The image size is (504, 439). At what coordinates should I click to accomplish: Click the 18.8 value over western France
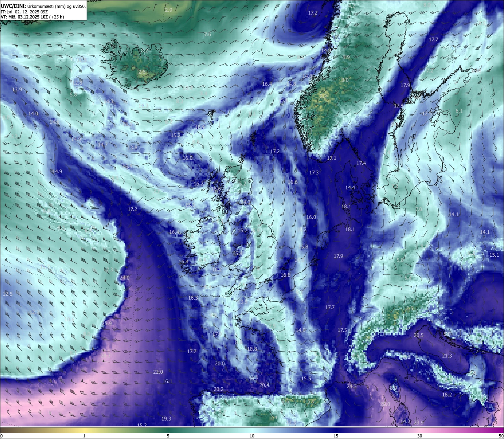[252, 349]
